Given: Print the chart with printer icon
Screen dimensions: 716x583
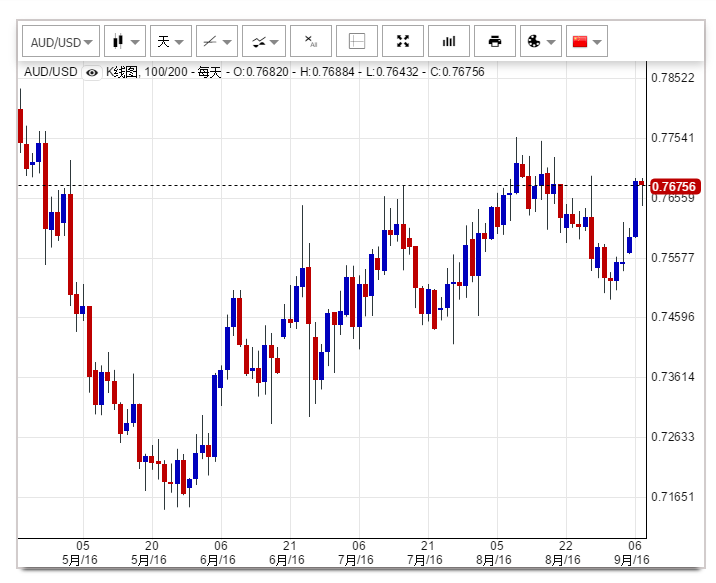Looking at the screenshot, I should (495, 42).
